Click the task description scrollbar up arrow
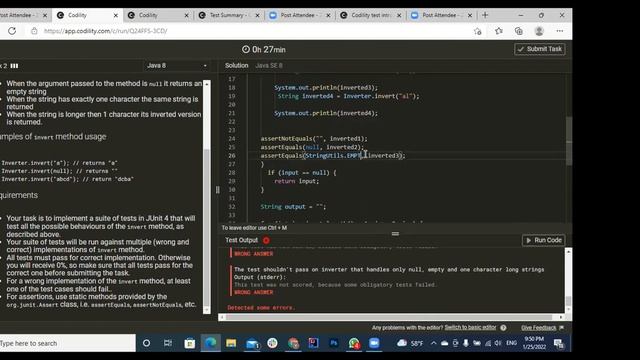Screen dimensions: 640x360 click(x=207, y=84)
